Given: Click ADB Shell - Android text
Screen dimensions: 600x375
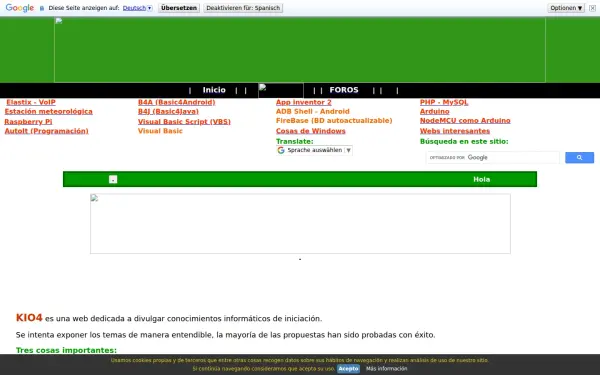Looking at the screenshot, I should tap(313, 112).
